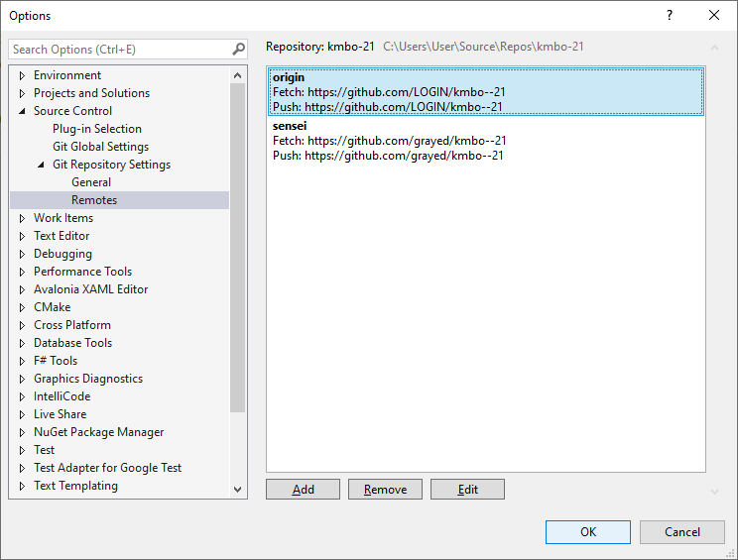Expand the IntelliCode node
738x560 pixels.
(x=22, y=396)
